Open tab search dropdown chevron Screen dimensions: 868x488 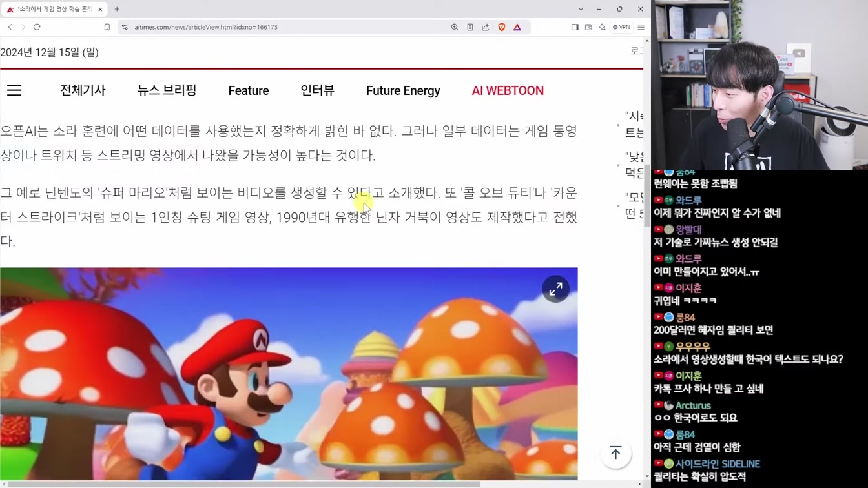pyautogui.click(x=581, y=9)
